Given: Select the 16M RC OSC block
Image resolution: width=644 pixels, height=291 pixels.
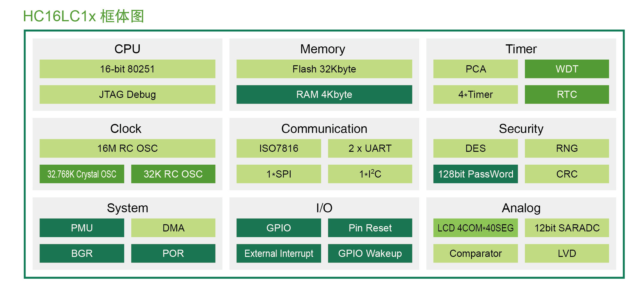Looking at the screenshot, I should coord(127,148).
